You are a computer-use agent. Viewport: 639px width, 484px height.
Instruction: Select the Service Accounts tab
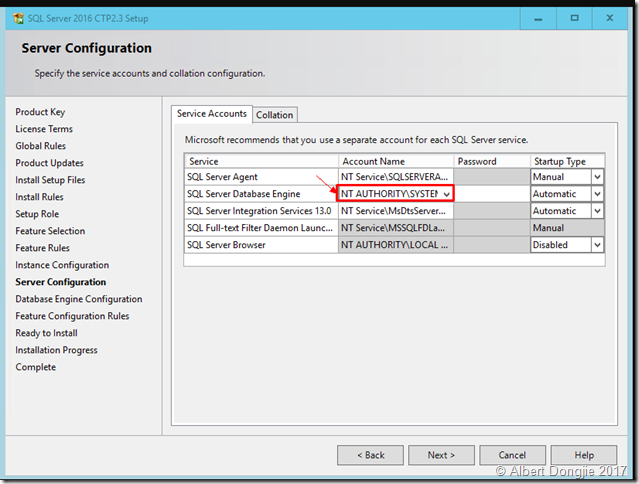[212, 114]
